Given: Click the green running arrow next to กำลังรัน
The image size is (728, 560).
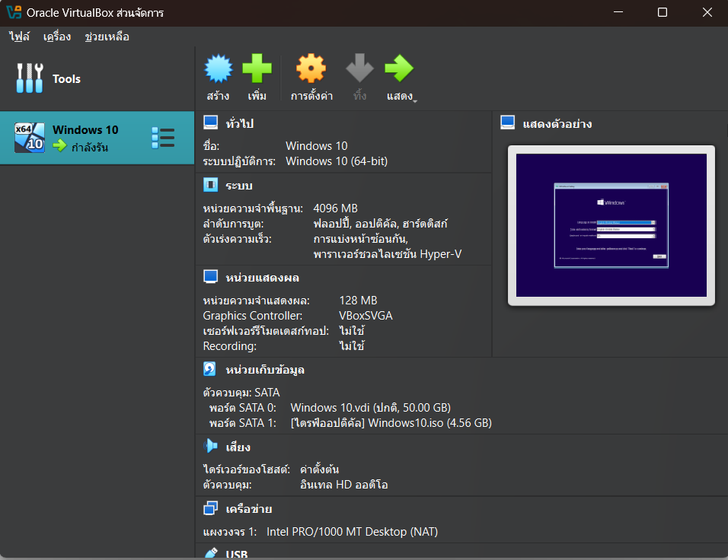Looking at the screenshot, I should pos(60,146).
